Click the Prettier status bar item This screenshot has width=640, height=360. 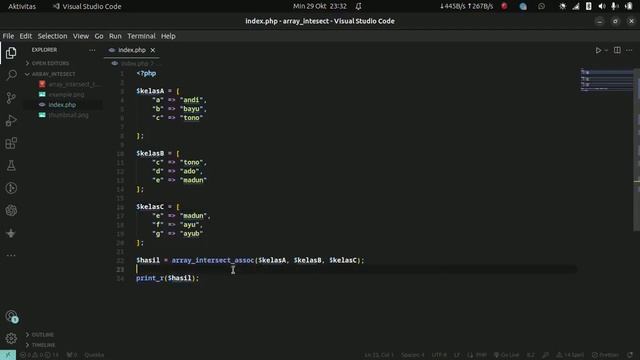coord(606,355)
